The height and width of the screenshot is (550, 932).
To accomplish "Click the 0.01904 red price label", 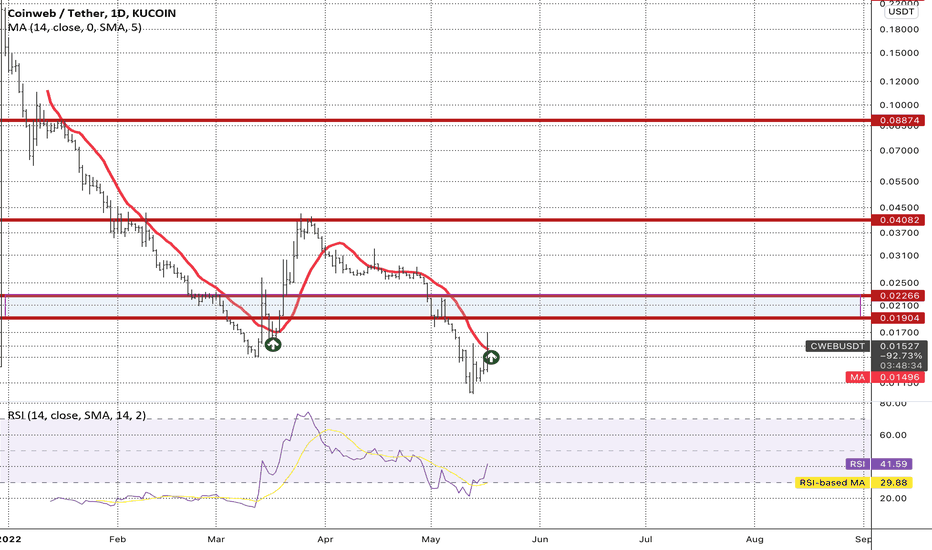I will (899, 318).
